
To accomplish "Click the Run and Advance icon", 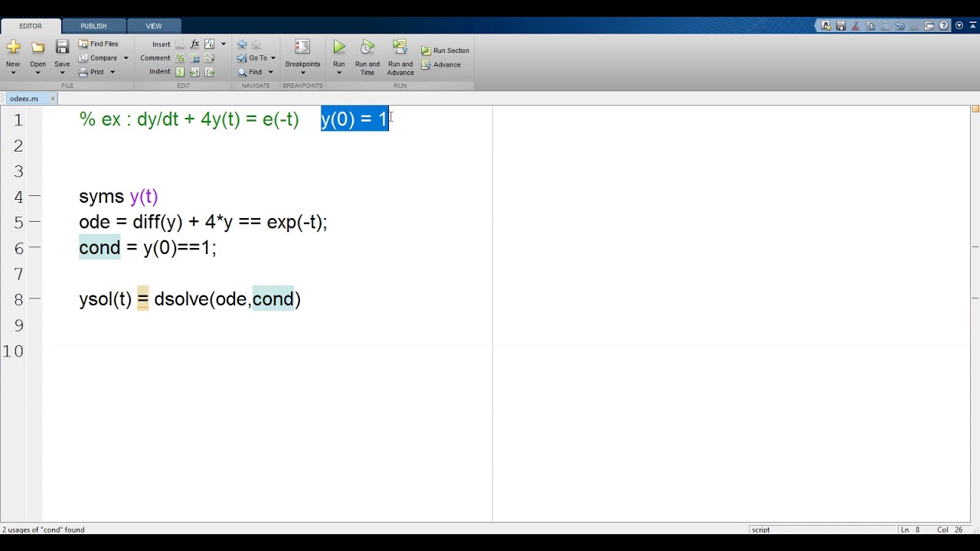I will 400,47.
